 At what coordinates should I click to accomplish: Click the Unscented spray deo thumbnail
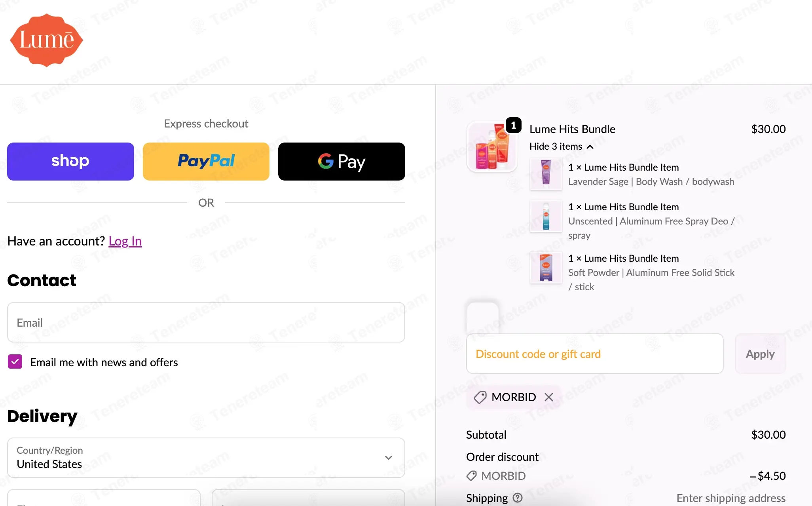point(546,216)
